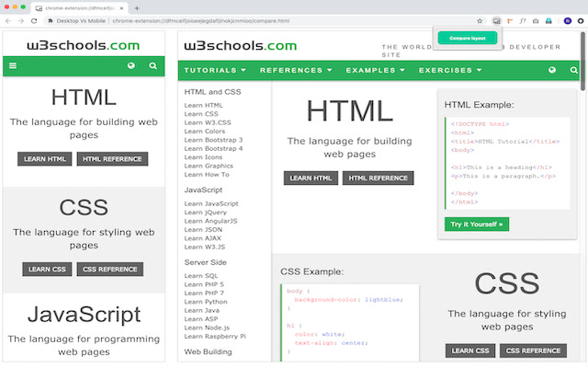Click LEARN HTML in desktop view

[x=311, y=178]
